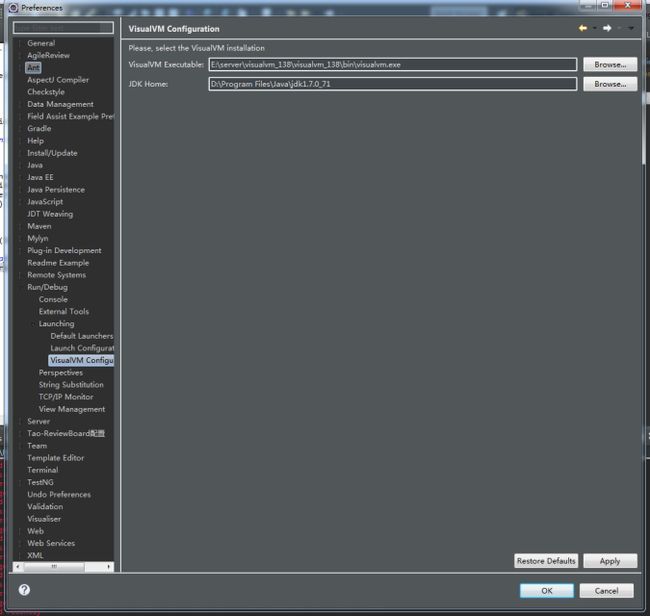Image resolution: width=650 pixels, height=616 pixels.
Task: Open View Management preferences
Action: (x=72, y=409)
